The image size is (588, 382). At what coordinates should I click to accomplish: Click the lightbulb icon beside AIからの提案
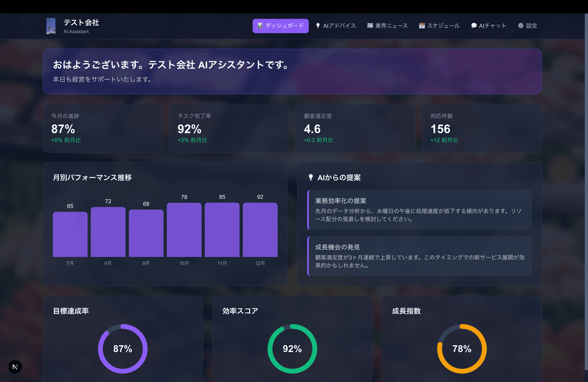[x=311, y=177]
